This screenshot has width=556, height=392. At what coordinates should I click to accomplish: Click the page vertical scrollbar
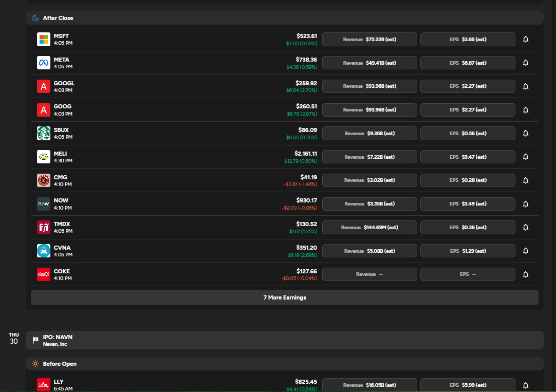click(x=553, y=196)
